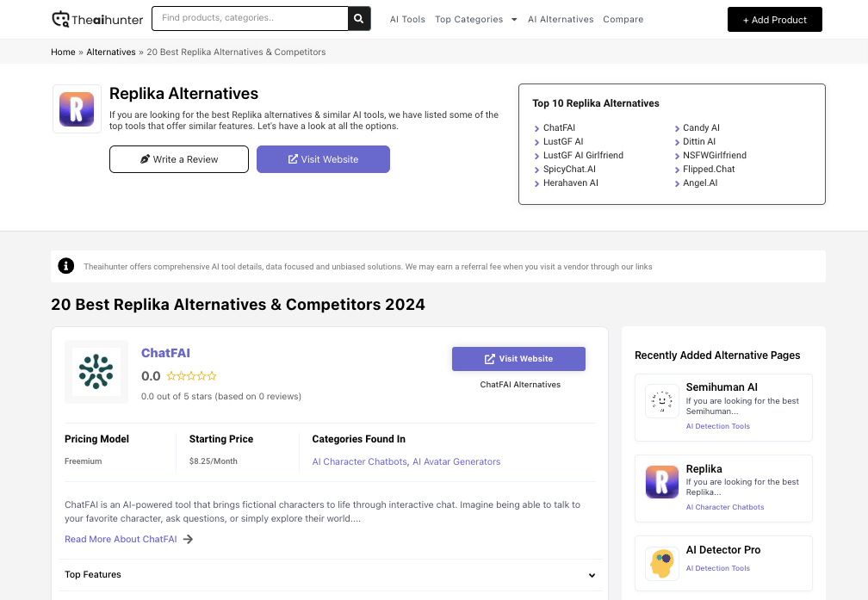
Task: Open the ChatFAI title link
Action: (x=165, y=353)
